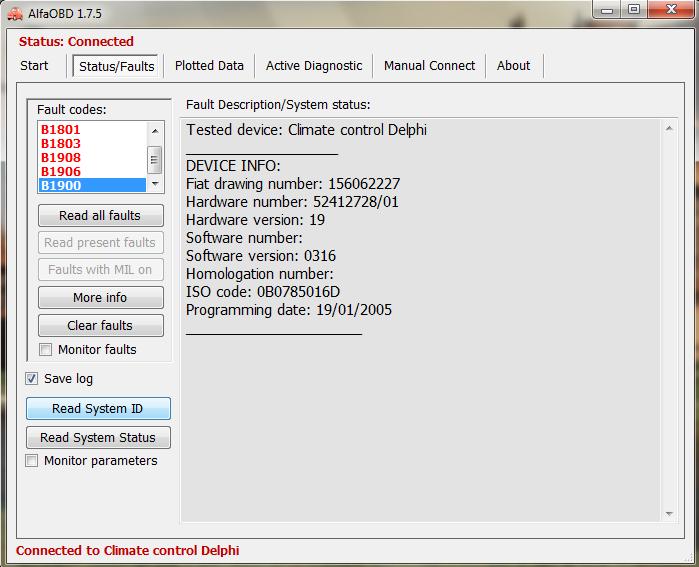
Task: Maximize the AlfaOBD window
Action: [633, 10]
